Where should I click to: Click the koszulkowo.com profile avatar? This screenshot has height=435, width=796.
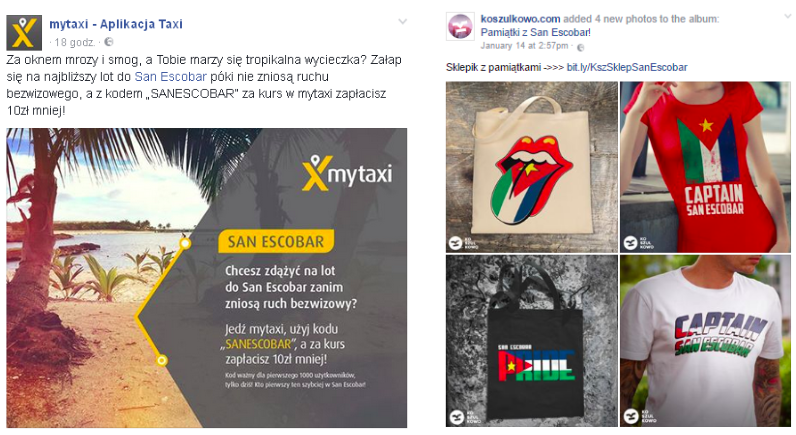pos(460,26)
